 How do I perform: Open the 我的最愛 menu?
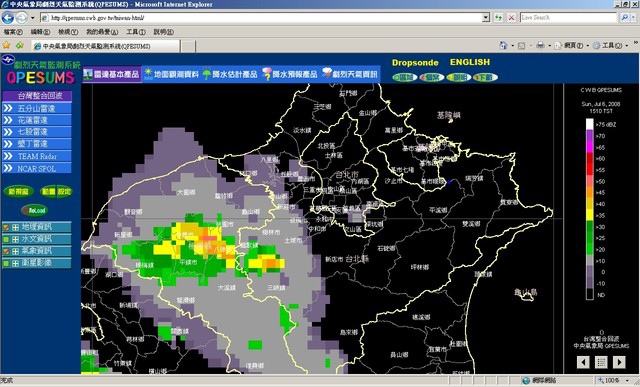tap(102, 32)
